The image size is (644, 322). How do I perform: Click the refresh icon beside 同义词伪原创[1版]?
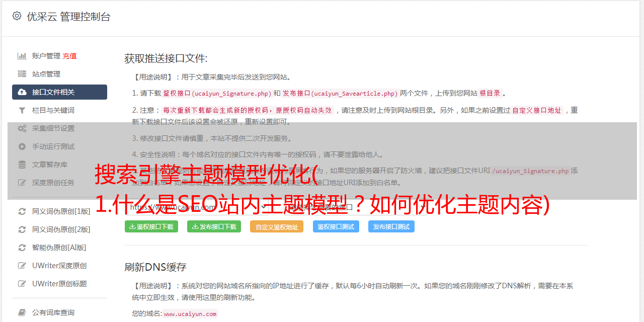22,211
